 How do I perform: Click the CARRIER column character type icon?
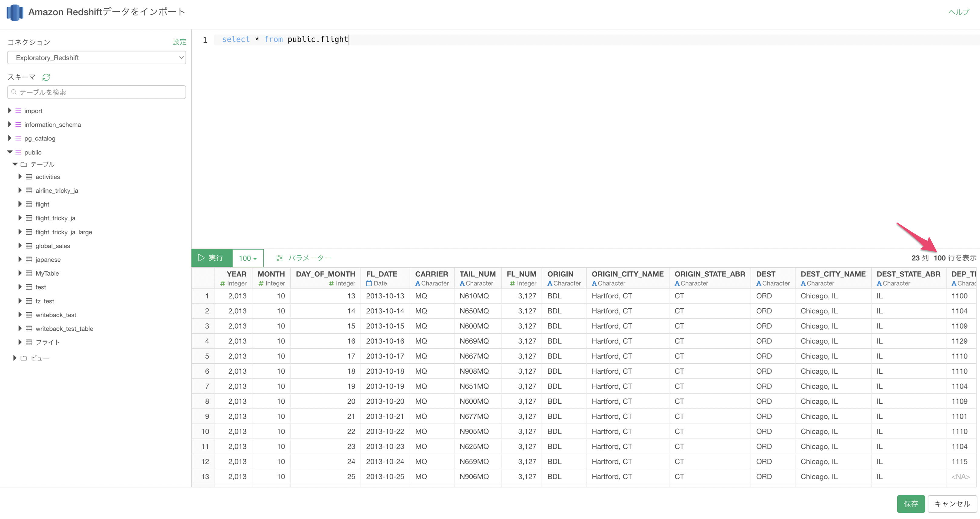coord(418,283)
